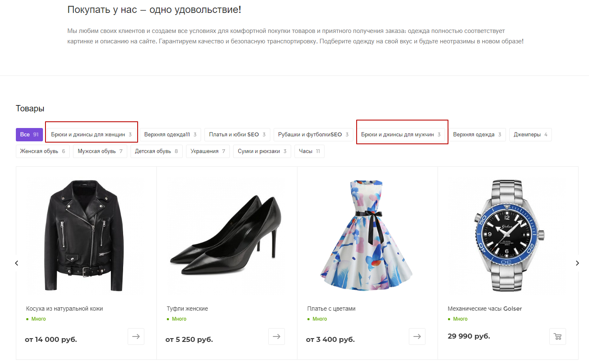589x364 pixels.
Task: Choose the Сумки и рюкзаки filter
Action: [x=262, y=151]
